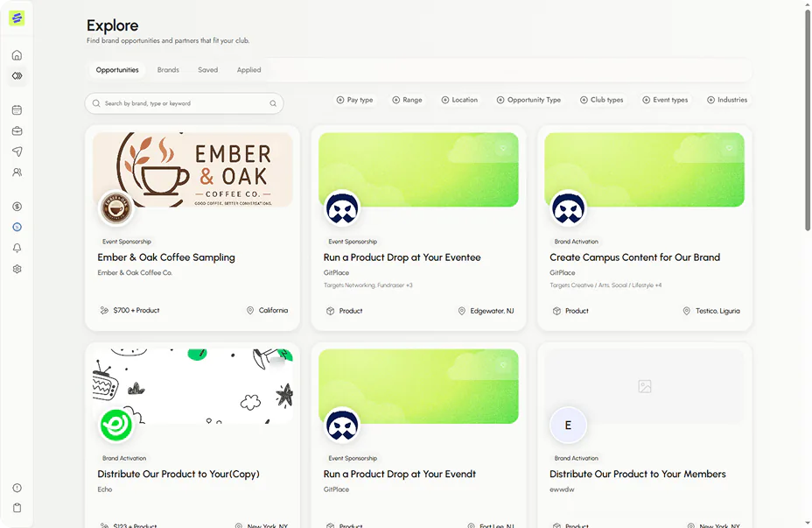Switch to the Saved tab

207,70
